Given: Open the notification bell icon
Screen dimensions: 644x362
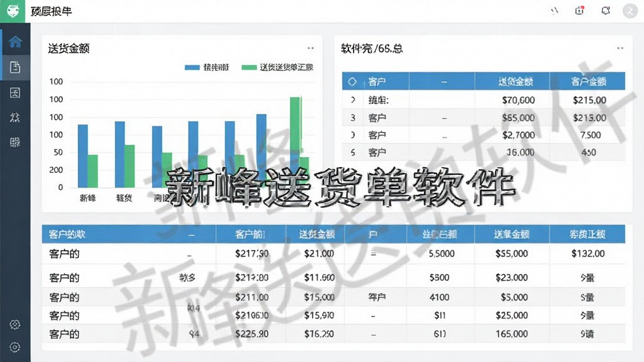Looking at the screenshot, I should click(x=606, y=11).
